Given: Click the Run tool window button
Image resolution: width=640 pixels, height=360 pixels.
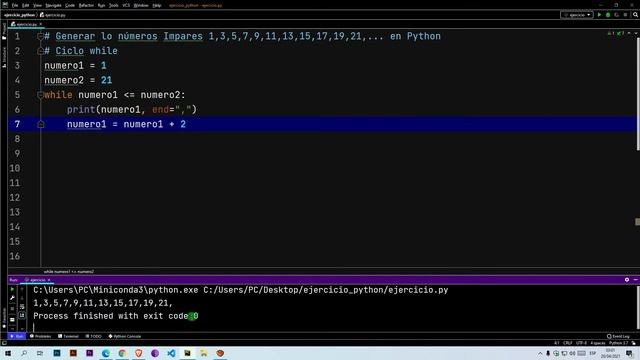Looking at the screenshot, I should pos(17,336).
